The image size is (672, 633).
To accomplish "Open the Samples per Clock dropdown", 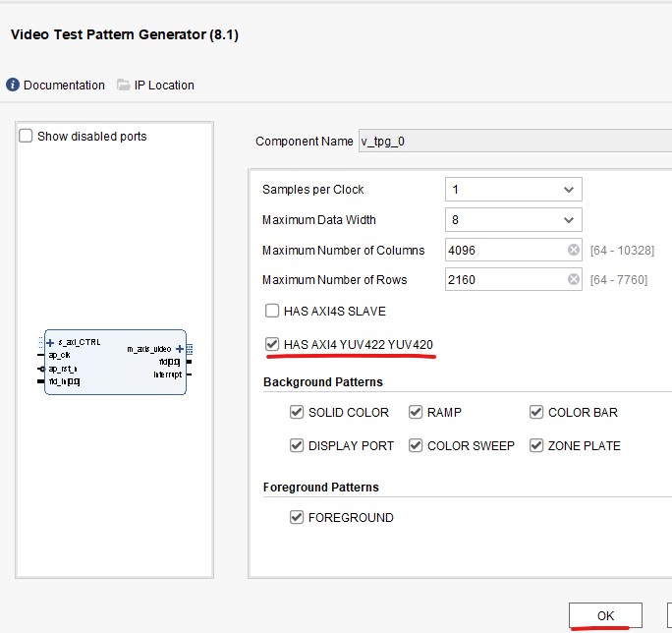I will coord(513,190).
